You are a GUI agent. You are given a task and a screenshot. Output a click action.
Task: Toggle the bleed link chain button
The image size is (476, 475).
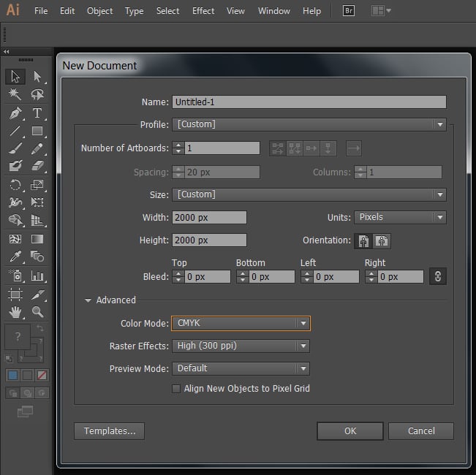[438, 277]
